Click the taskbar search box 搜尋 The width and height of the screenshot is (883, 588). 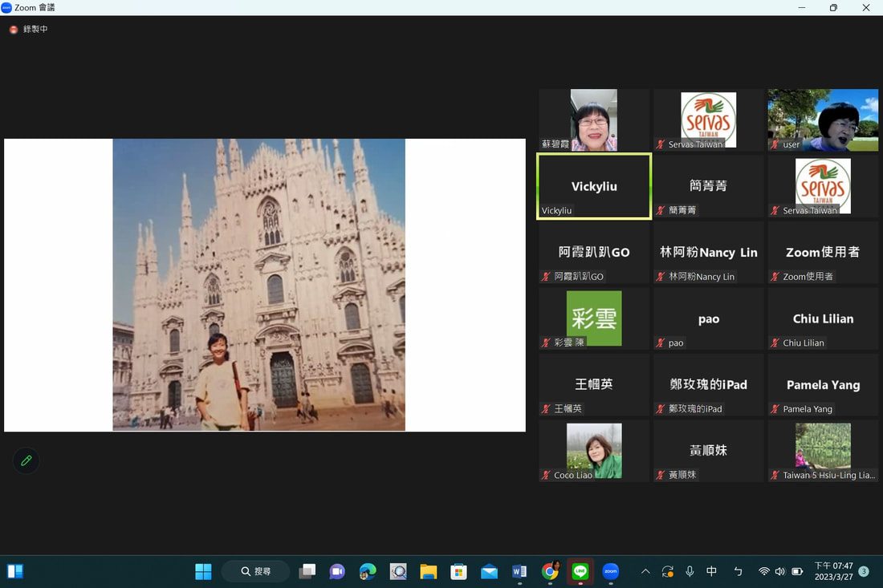(x=255, y=572)
